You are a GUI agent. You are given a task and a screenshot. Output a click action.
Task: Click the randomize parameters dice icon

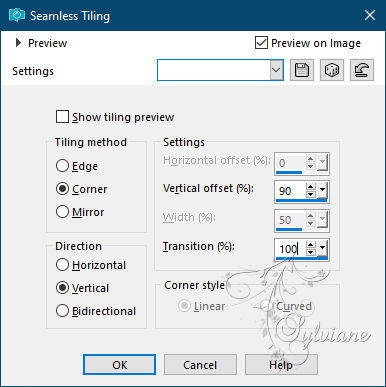(332, 70)
